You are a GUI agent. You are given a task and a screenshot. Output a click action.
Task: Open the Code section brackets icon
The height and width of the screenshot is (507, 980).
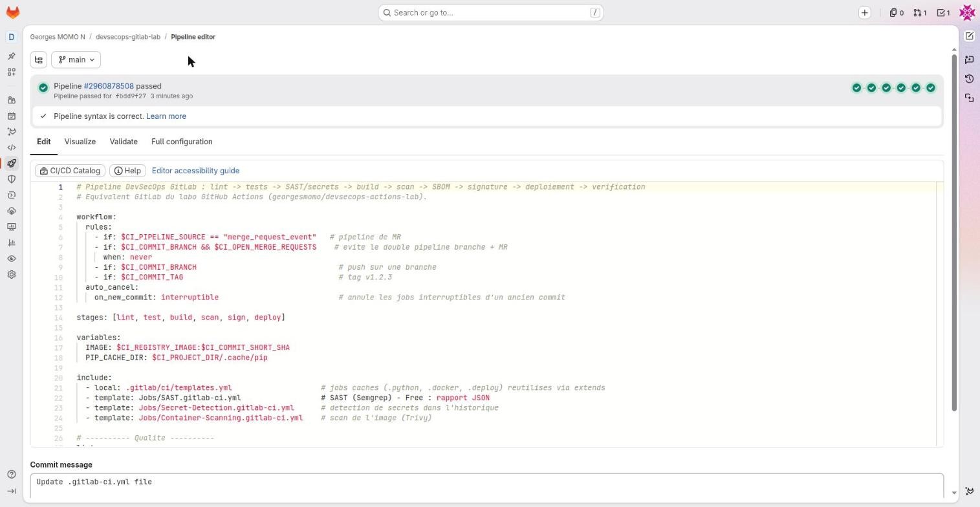(x=11, y=147)
